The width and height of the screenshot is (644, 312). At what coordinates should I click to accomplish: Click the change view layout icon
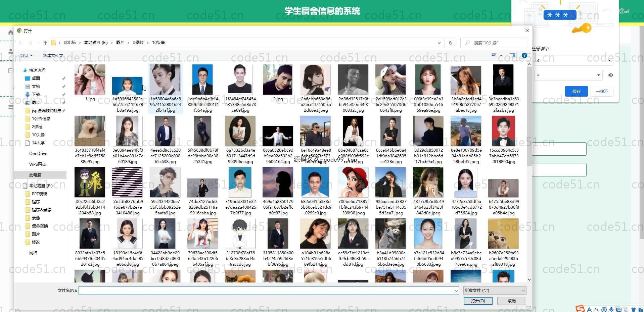tap(494, 55)
